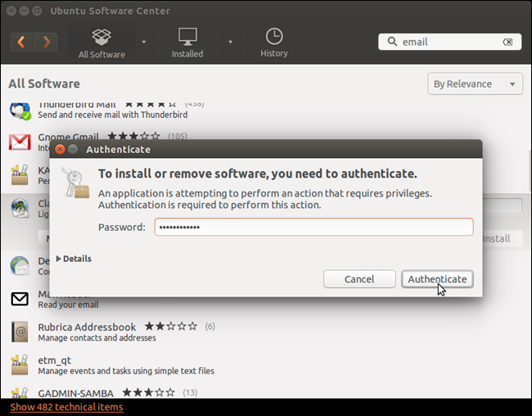The width and height of the screenshot is (532, 416).
Task: Expand the Installed dropdown arrow
Action: 230,42
